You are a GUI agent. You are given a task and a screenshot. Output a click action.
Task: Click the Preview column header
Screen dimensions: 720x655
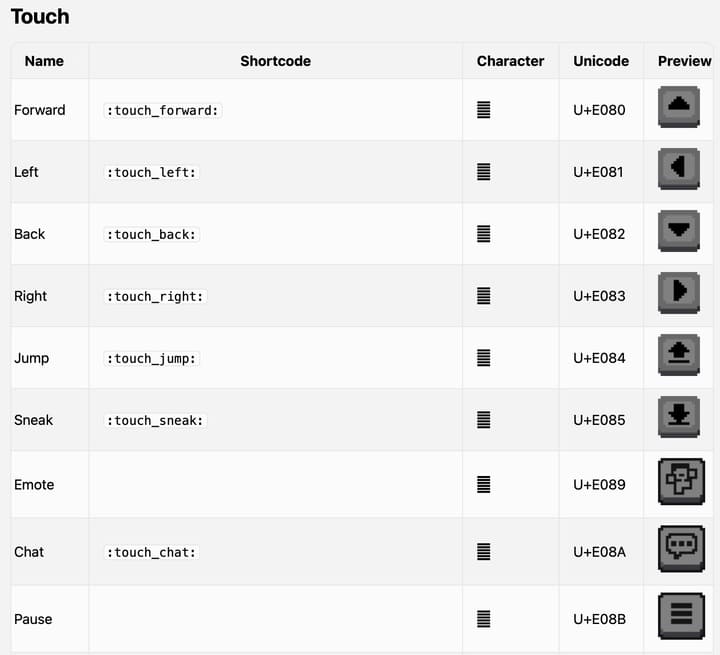tap(684, 61)
